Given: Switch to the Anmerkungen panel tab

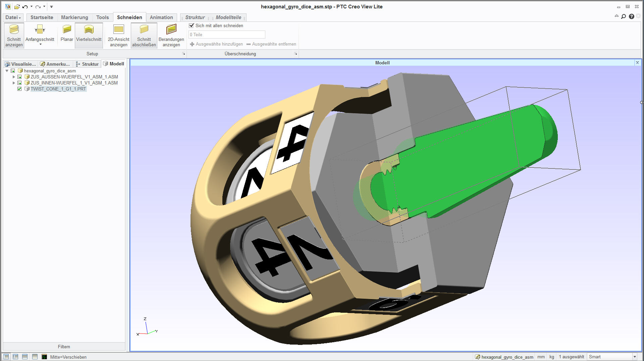Looking at the screenshot, I should [x=55, y=64].
